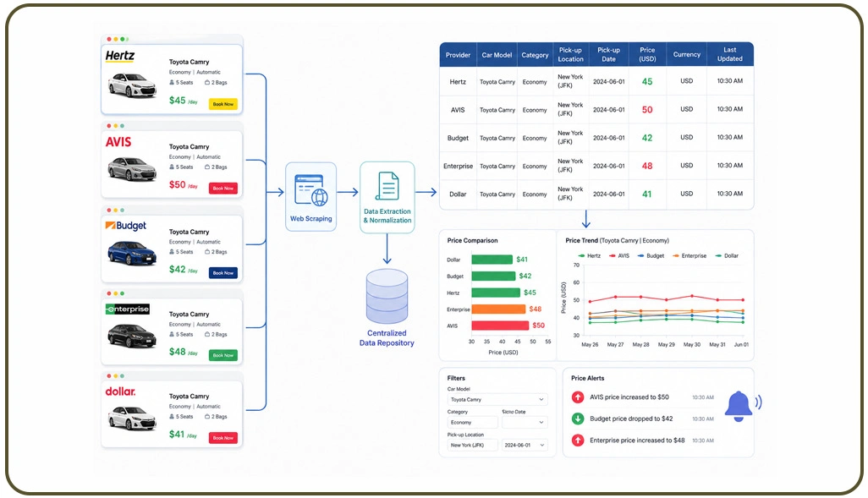This screenshot has height=498, width=868.
Task: Toggle the Enterprise series in chart legend
Action: (x=689, y=255)
